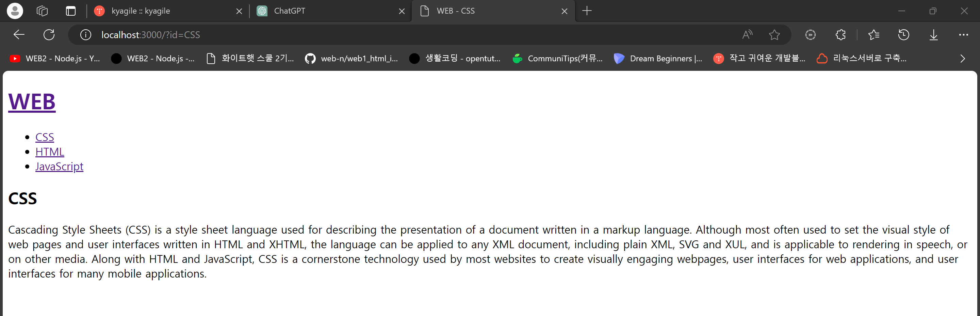The image size is (980, 316).
Task: Open Settings and more ellipsis menu
Action: coord(963,35)
